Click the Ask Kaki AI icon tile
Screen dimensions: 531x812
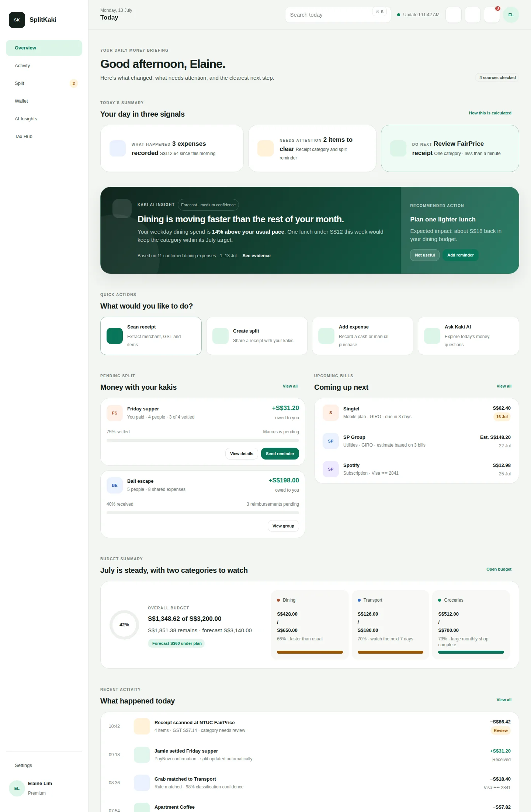click(432, 336)
